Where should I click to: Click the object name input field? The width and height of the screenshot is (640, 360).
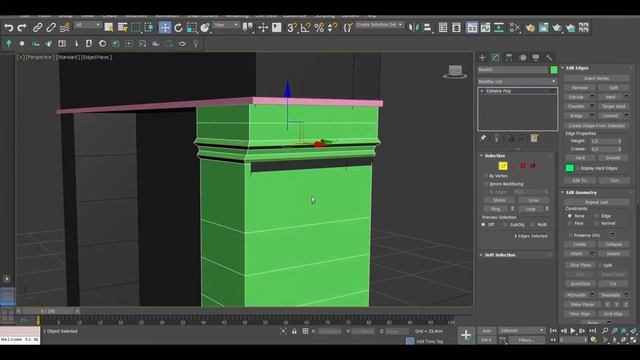513,70
